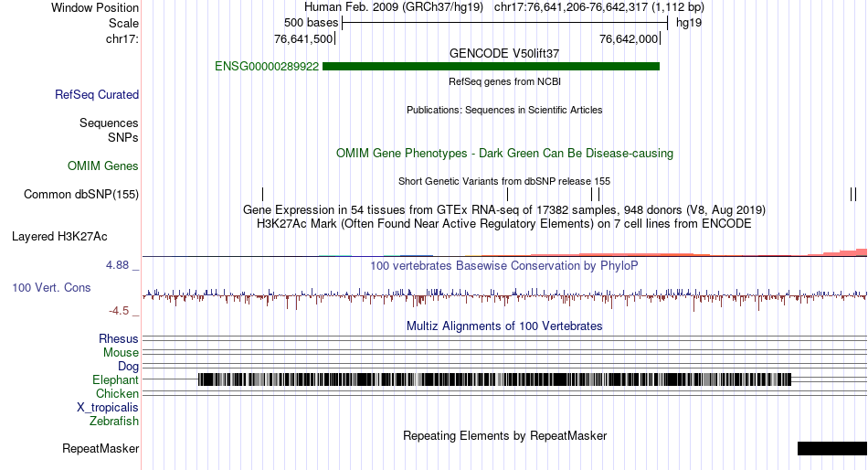The image size is (868, 470).
Task: Select the green GENCODE gene bar
Action: click(x=491, y=67)
